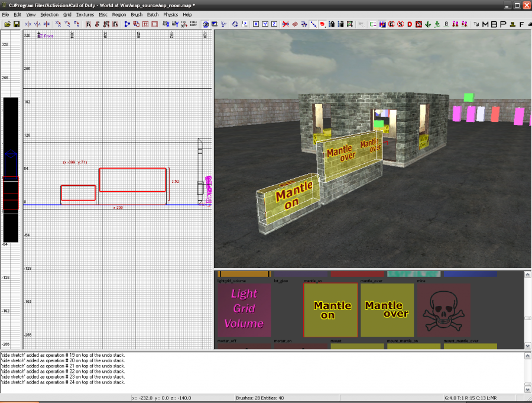Viewport: 532px width, 403px height.
Task: Select the Mantle over texture thumbnail
Action: tap(387, 310)
